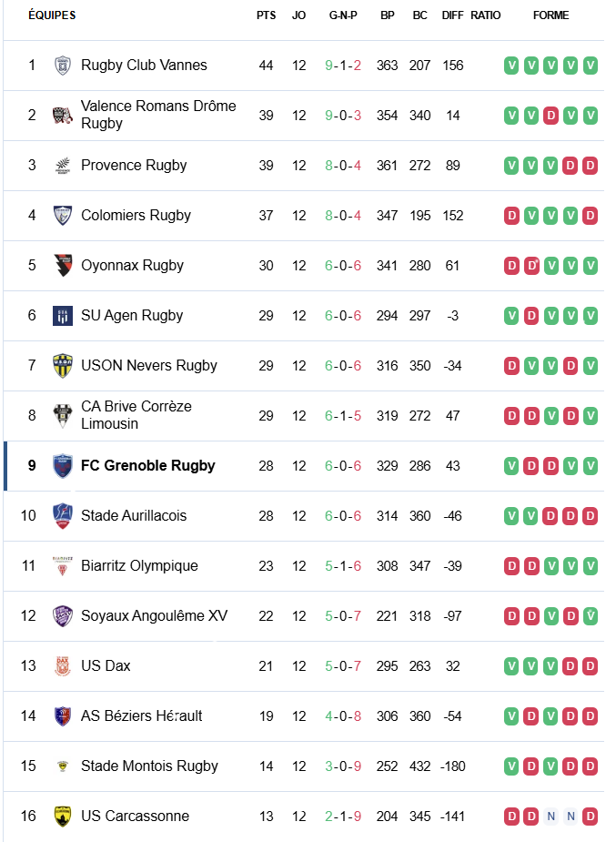Viewport: 616px width, 842px height.
Task: Click the US Carcassonne logo icon
Action: click(63, 817)
